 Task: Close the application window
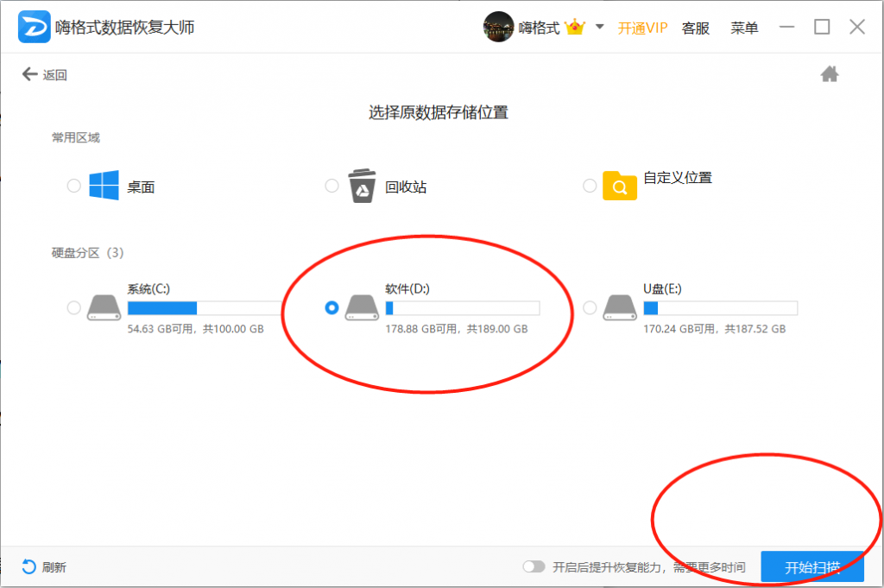pyautogui.click(x=857, y=27)
